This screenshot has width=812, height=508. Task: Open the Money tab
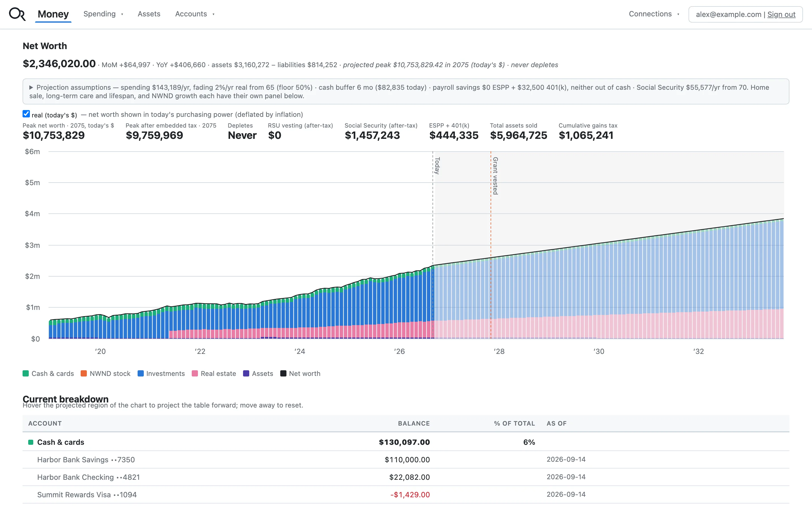53,14
